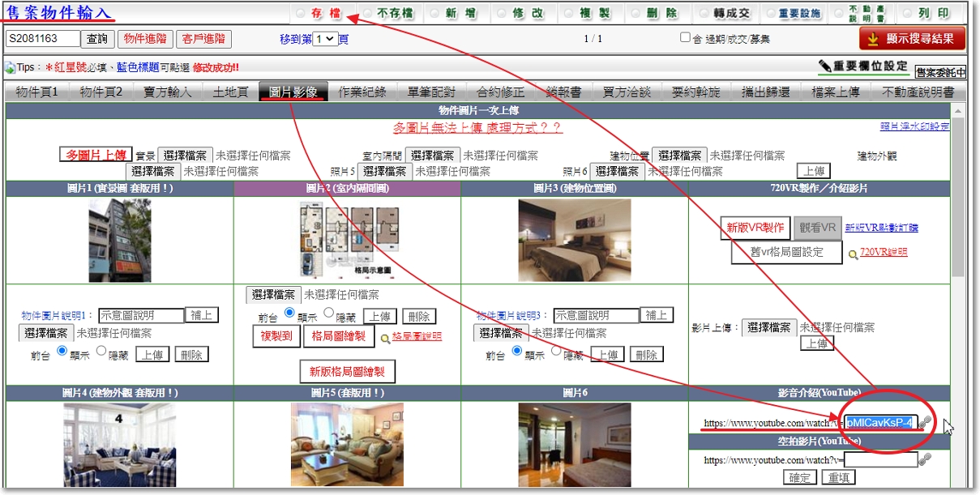Click the link icon beside the 空拍影片 YouTube field

coord(925,459)
